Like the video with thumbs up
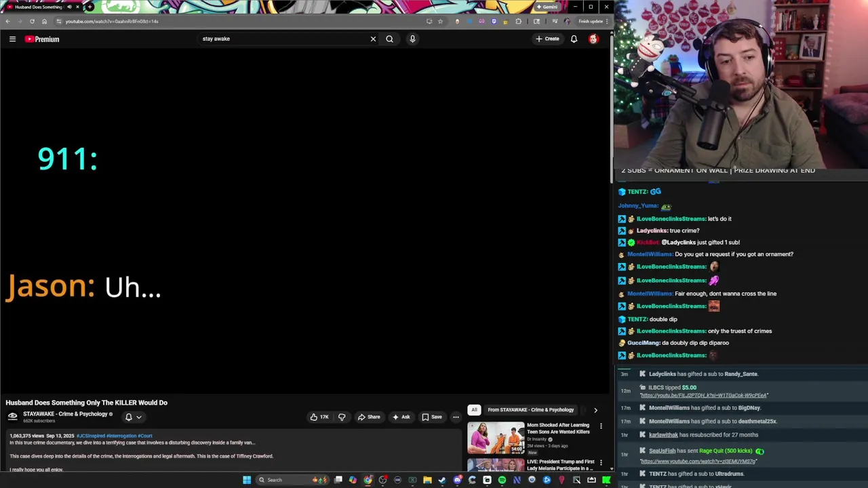The height and width of the screenshot is (488, 868). pyautogui.click(x=319, y=417)
